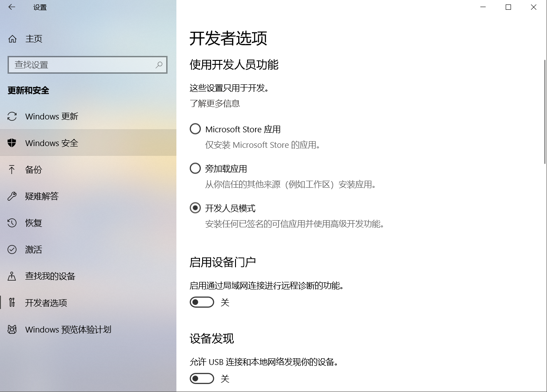Viewport: 547px width, 392px height.
Task: Select 开发者选项 in sidebar
Action: pos(88,303)
